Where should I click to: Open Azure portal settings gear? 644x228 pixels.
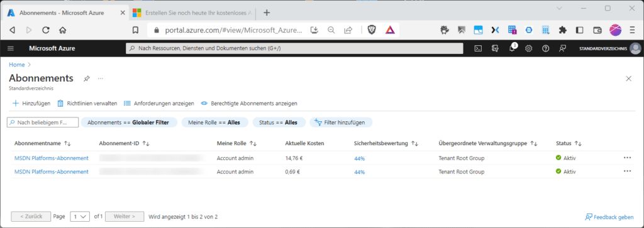click(528, 48)
